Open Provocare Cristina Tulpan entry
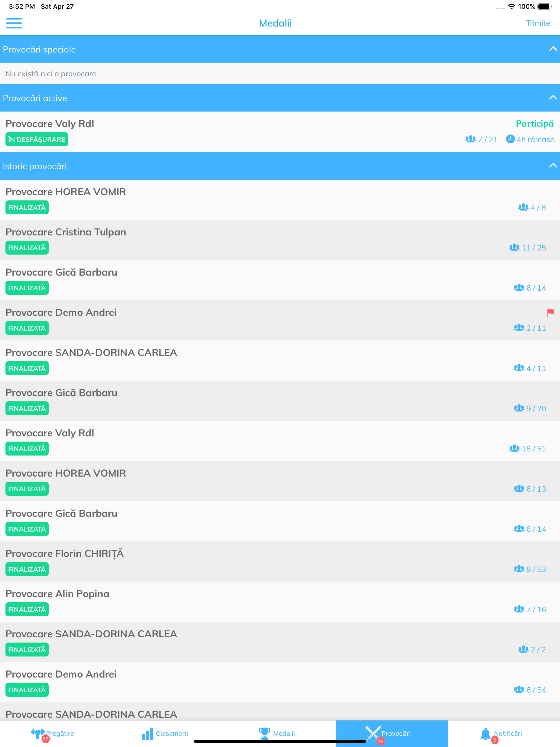 tap(280, 240)
